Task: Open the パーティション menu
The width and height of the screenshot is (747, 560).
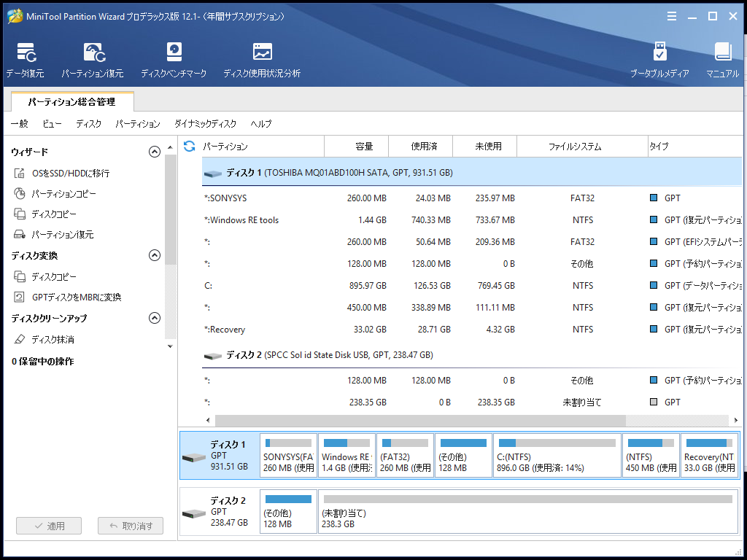Action: coord(138,124)
